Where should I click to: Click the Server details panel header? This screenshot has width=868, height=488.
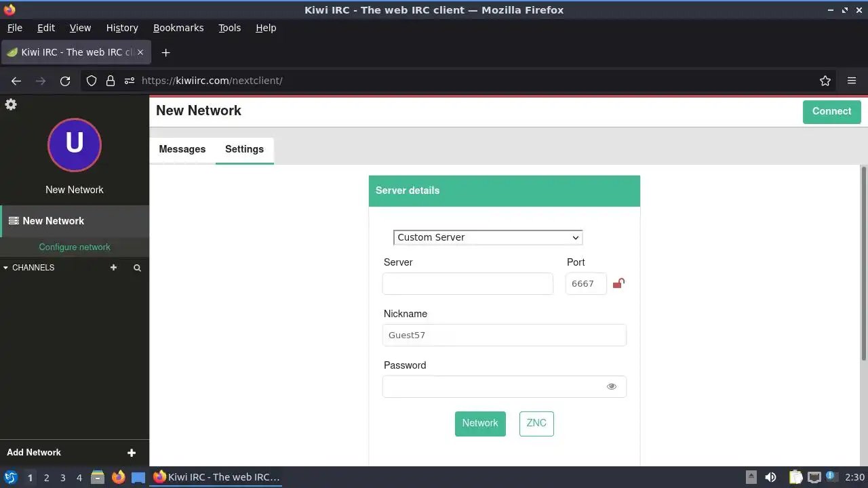tap(505, 190)
